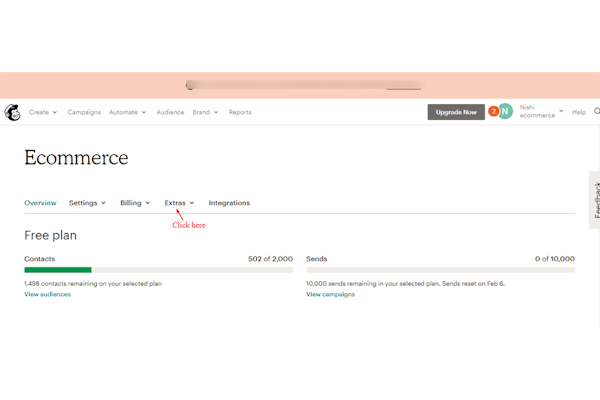Open the Nishi ecommerce account dropdown

[x=542, y=112]
